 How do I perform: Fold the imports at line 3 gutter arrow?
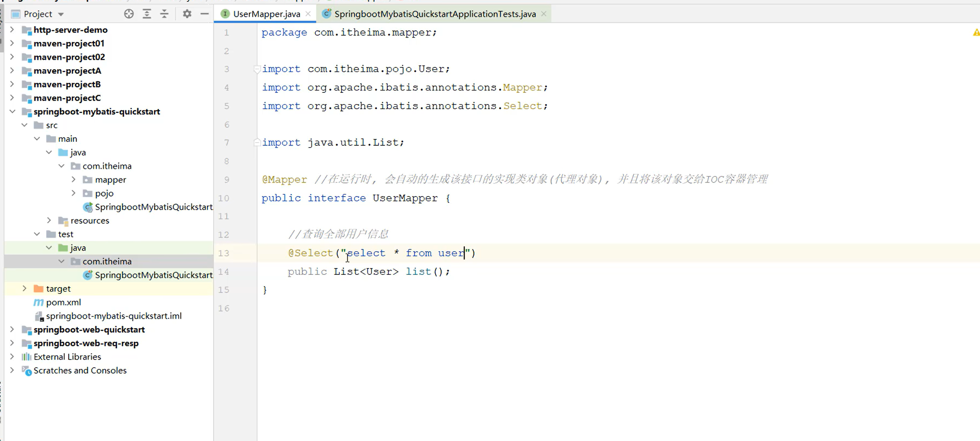257,69
